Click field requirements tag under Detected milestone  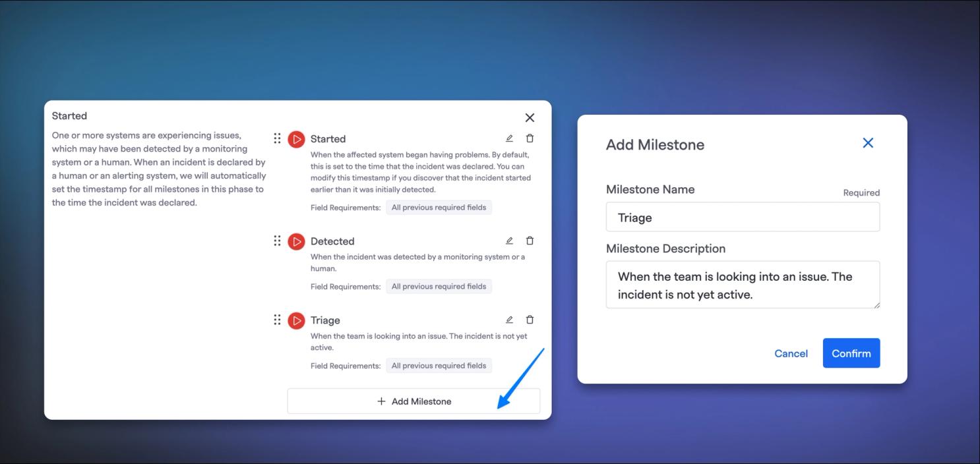(439, 287)
